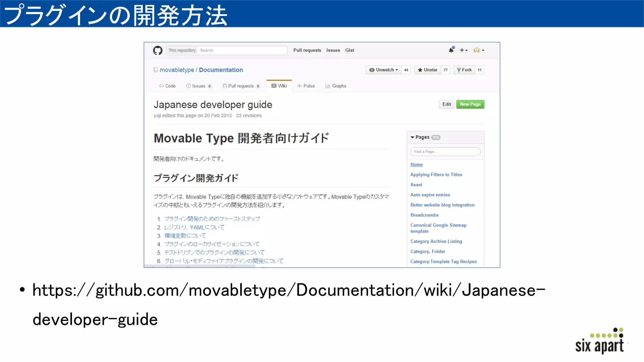This screenshot has width=644, height=362.
Task: Open the Home wiki page
Action: pyautogui.click(x=416, y=164)
